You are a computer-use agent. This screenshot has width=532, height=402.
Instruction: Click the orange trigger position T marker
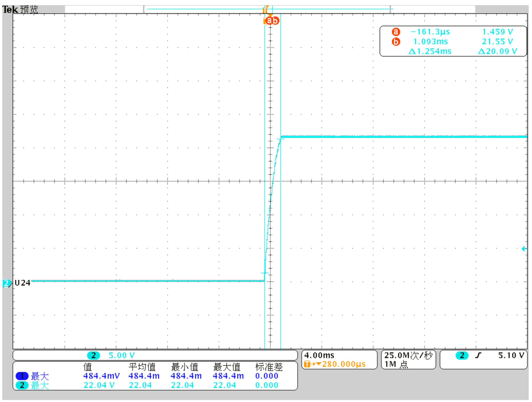pyautogui.click(x=265, y=10)
